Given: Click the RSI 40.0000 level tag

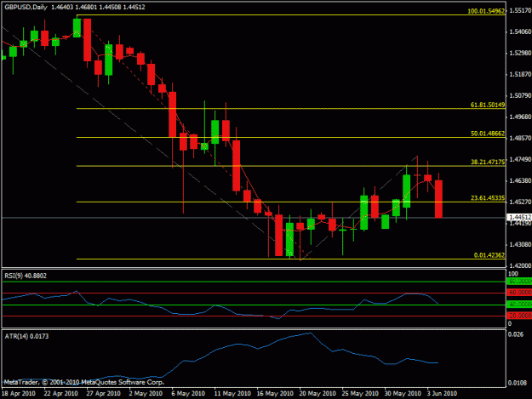Looking at the screenshot, I should tap(519, 305).
